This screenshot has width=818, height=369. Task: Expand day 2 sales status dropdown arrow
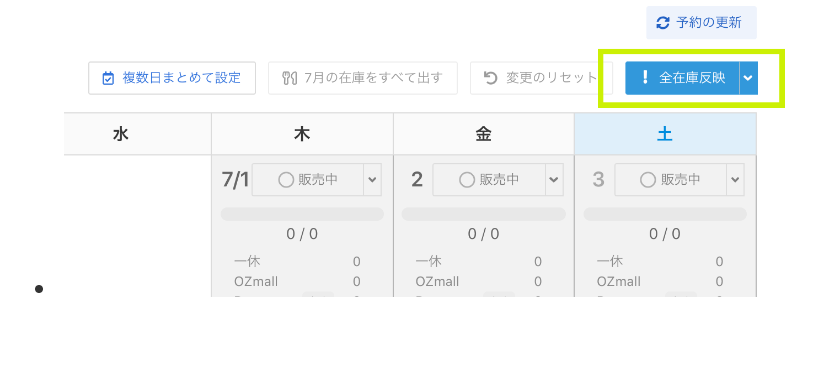click(554, 180)
